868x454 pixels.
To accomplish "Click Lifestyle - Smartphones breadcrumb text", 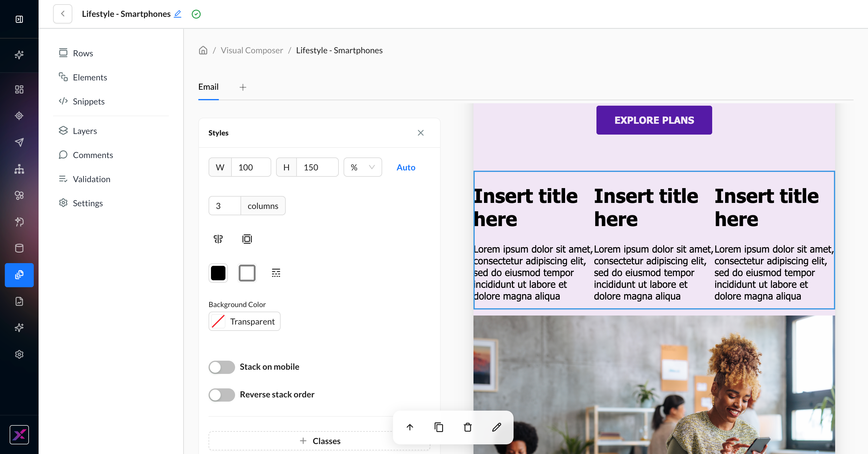I will [x=339, y=50].
